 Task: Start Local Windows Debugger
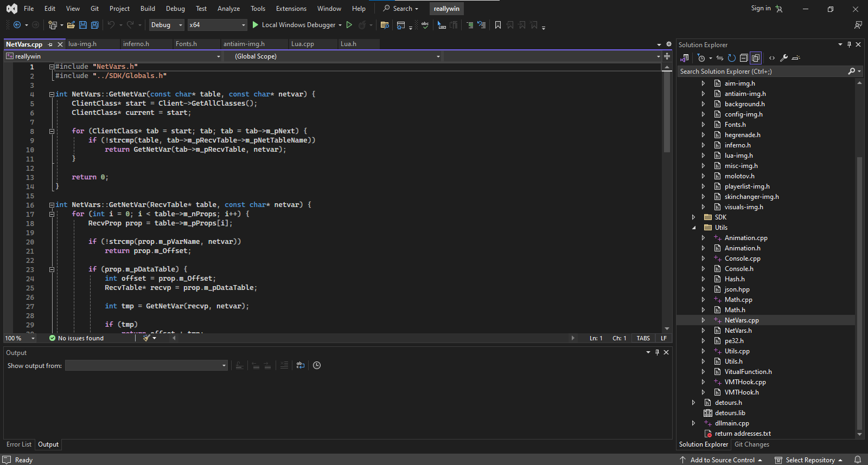293,25
